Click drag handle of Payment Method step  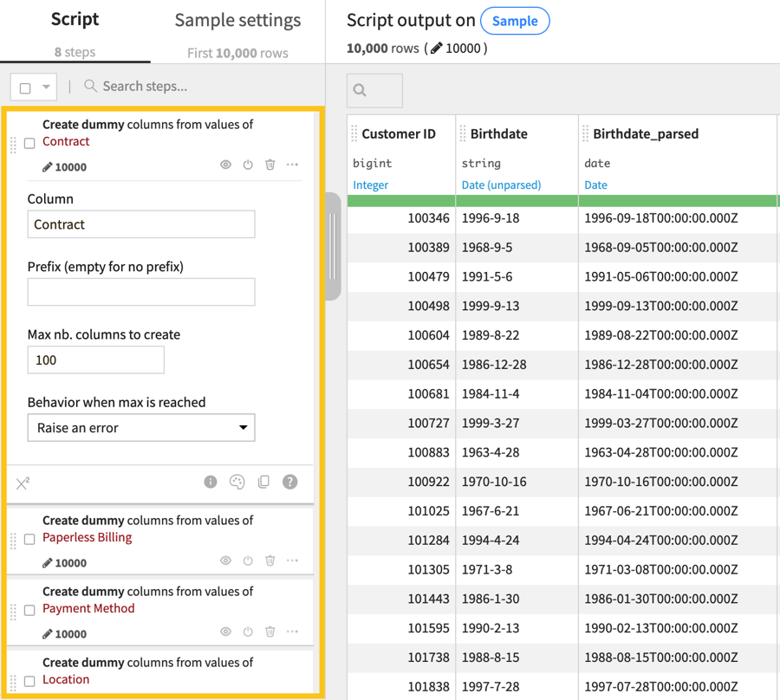click(x=13, y=612)
